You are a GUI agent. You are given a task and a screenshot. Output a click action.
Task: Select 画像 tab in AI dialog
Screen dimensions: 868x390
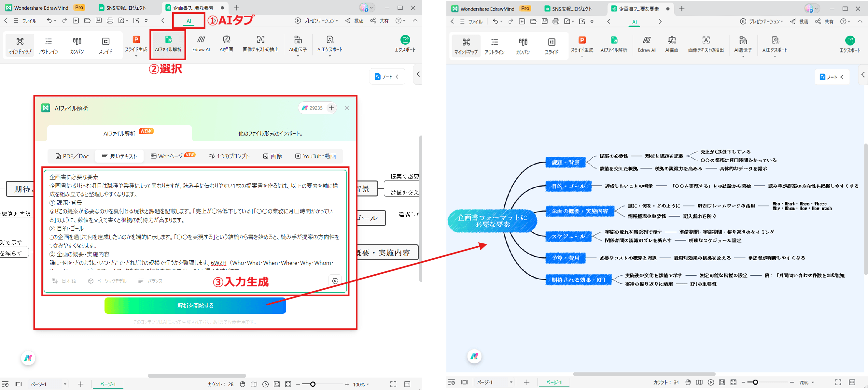273,156
